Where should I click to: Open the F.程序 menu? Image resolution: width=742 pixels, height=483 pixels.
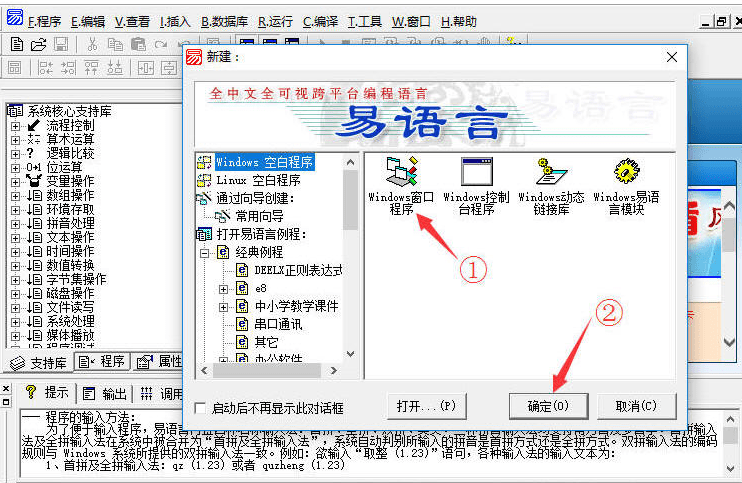click(44, 22)
